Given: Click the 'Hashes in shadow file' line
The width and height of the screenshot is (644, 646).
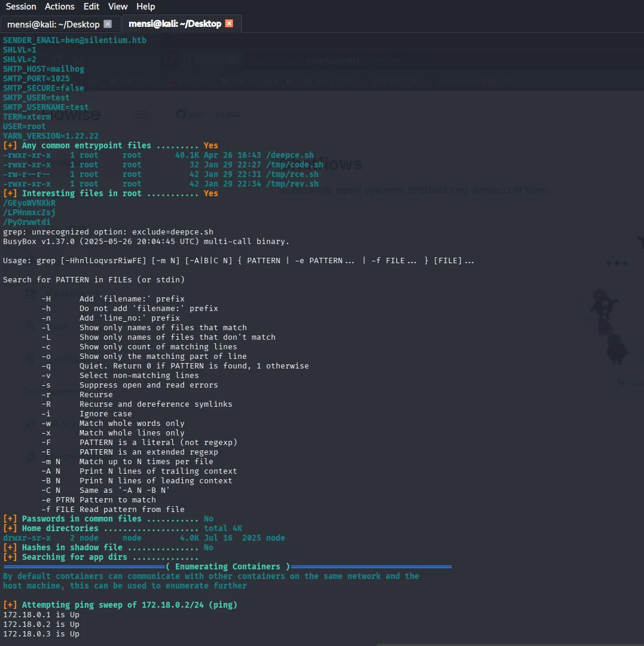Looking at the screenshot, I should [108, 547].
